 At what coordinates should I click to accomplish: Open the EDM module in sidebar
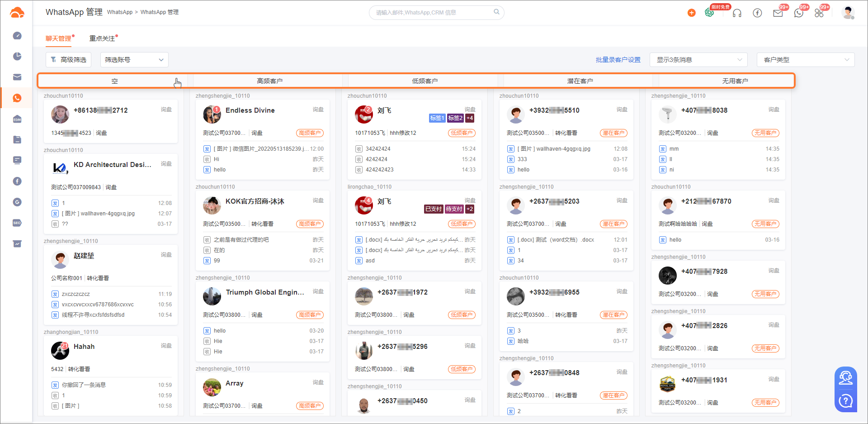(17, 119)
